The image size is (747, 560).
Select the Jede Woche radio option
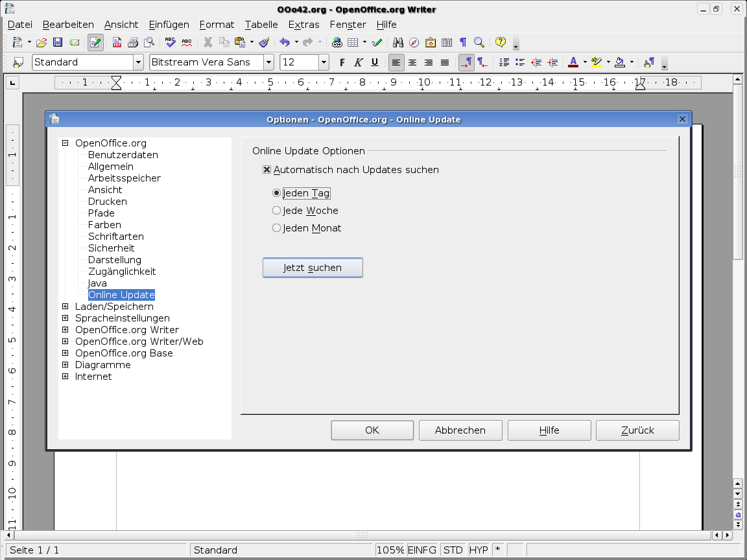[276, 211]
